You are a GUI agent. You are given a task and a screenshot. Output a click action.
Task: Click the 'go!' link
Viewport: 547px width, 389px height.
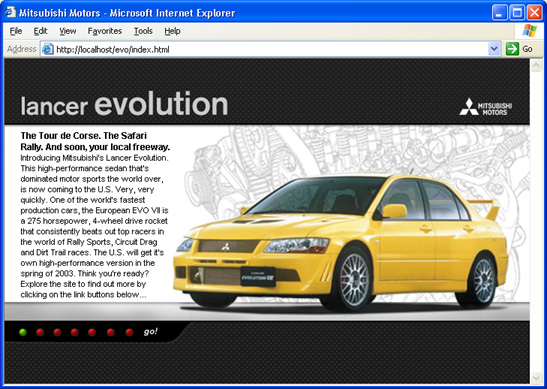[x=151, y=331]
